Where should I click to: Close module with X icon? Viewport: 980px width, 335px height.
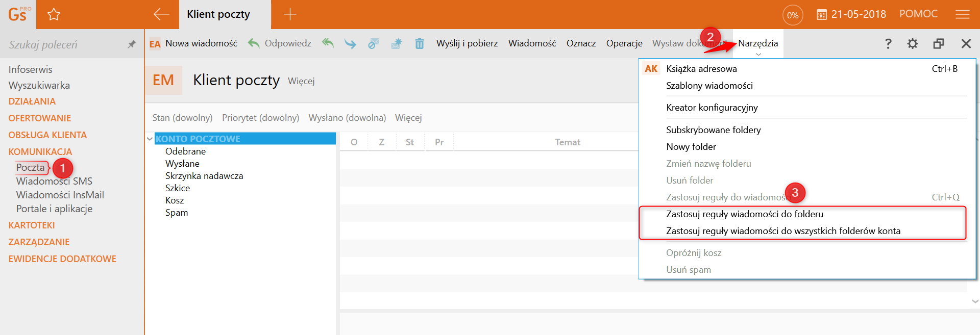click(966, 43)
